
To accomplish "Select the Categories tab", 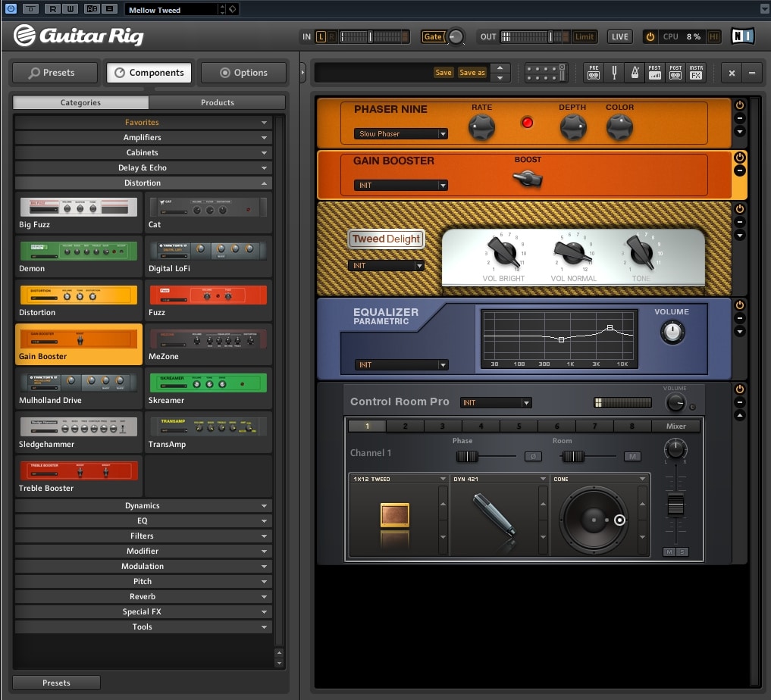I will point(80,102).
